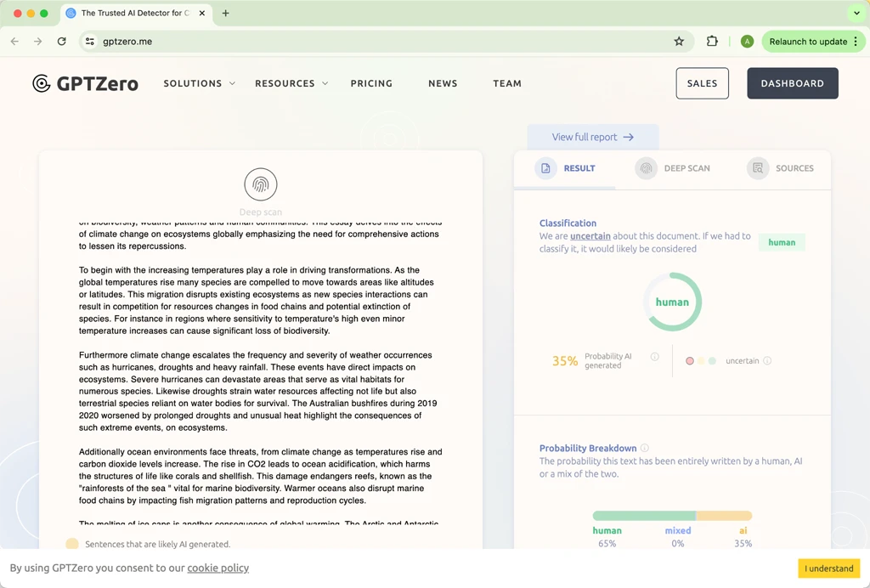Click the Deep Scan tab fingerprint icon
Image resolution: width=870 pixels, height=588 pixels.
click(646, 168)
